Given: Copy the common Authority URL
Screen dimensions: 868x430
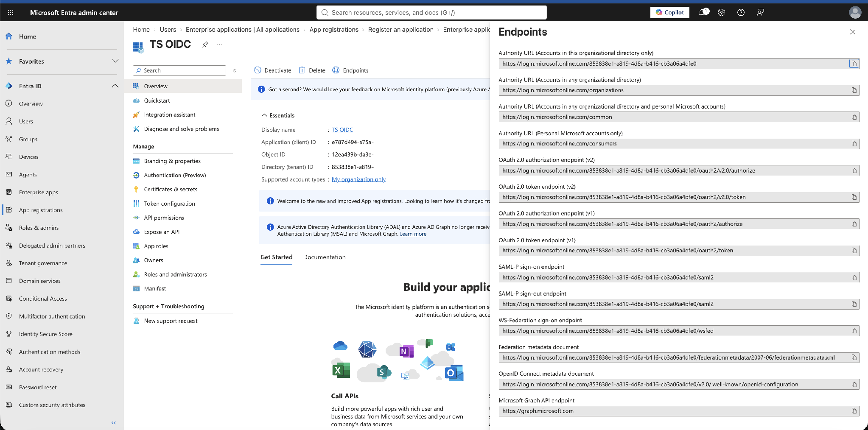Looking at the screenshot, I should 854,117.
